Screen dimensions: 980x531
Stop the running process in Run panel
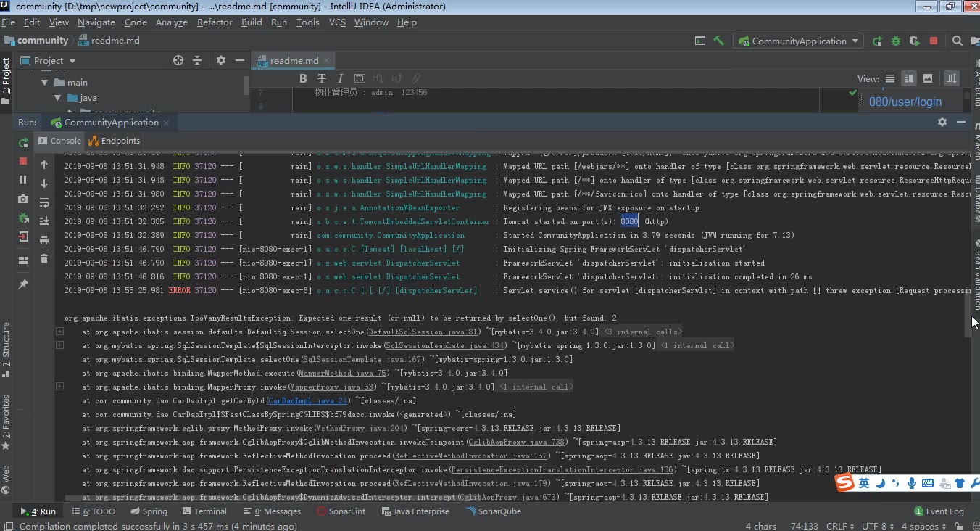pos(23,161)
